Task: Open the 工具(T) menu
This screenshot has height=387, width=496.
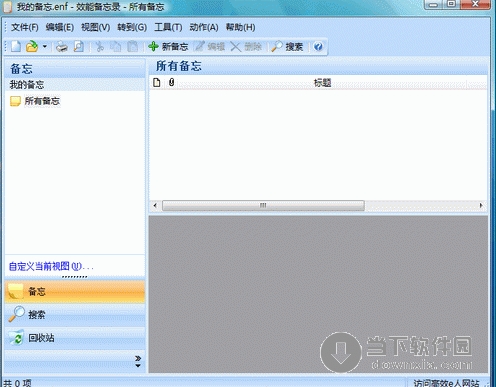Action: point(168,27)
